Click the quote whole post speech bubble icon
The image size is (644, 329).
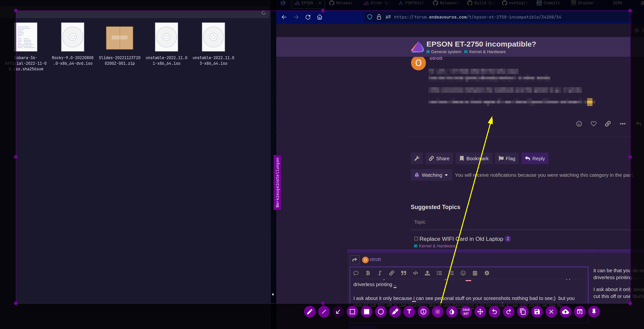coord(356,273)
